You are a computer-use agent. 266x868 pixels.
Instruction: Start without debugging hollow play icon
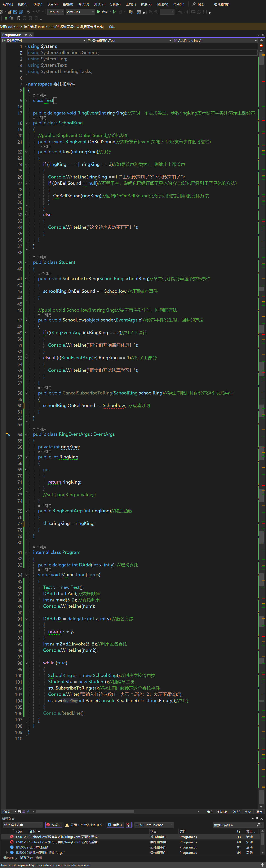click(x=115, y=12)
